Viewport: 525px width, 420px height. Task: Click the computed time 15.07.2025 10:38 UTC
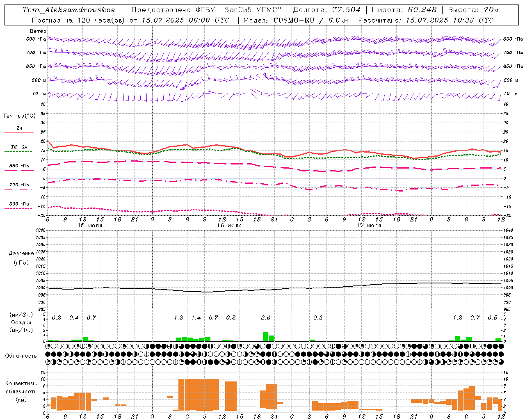[x=450, y=20]
